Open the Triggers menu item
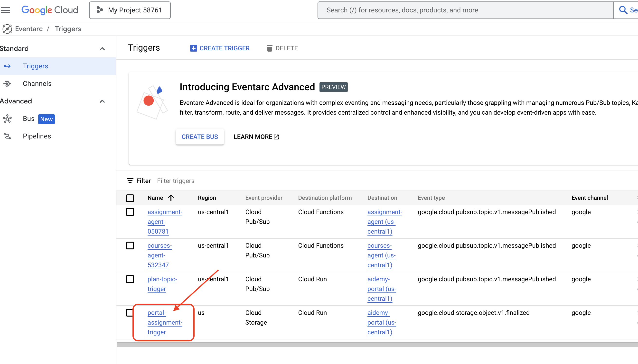 pyautogui.click(x=36, y=66)
